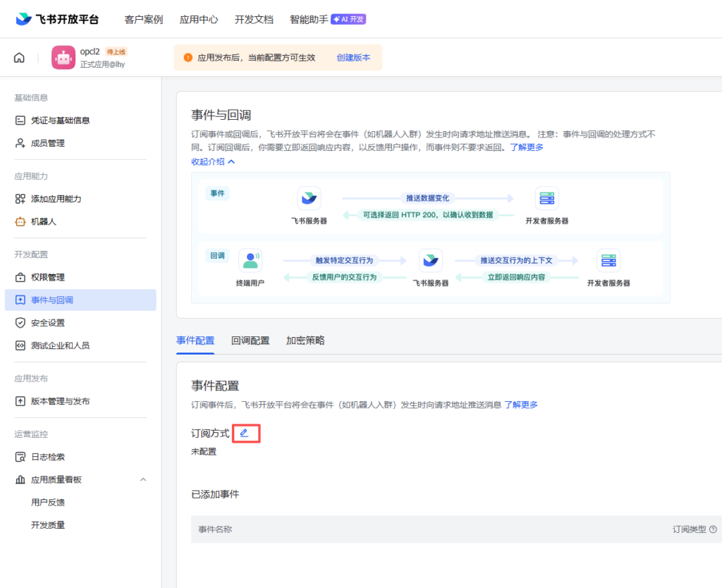Click the pencil edit icon beside 订阅方式

245,433
